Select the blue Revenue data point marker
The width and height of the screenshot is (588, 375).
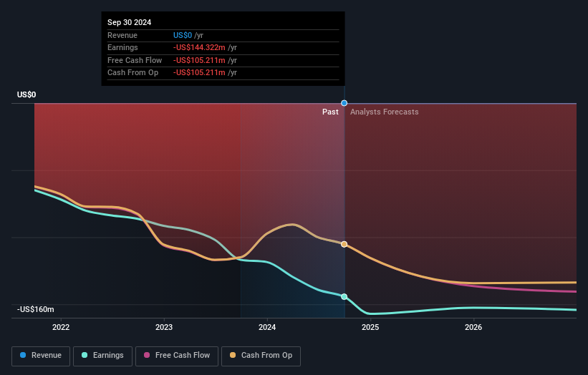click(344, 103)
